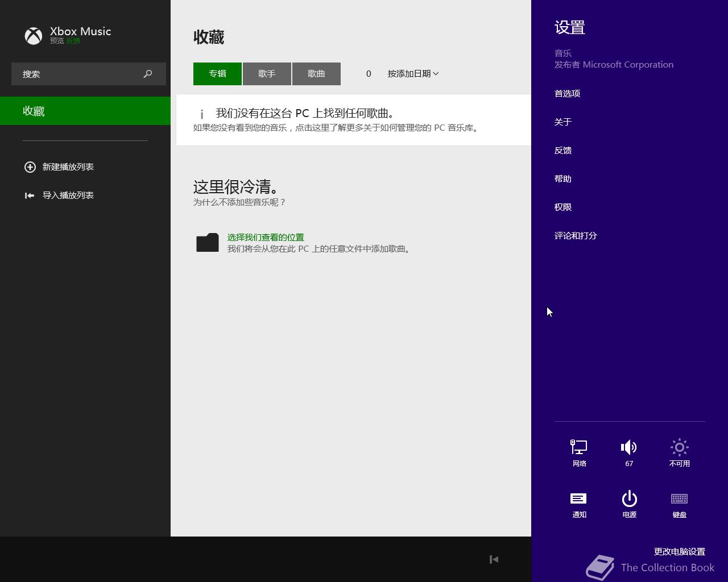Switch to the 歌手 (artists) tab
The height and width of the screenshot is (582, 728).
(267, 74)
